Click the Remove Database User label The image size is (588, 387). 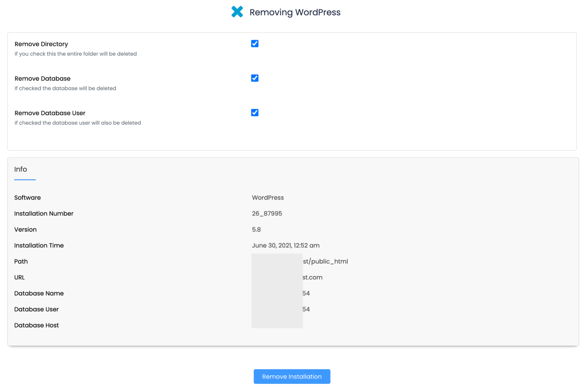[50, 113]
